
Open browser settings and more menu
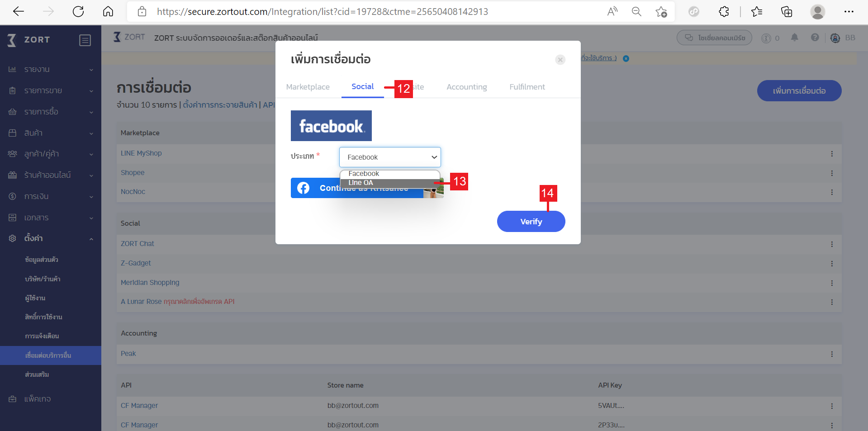(849, 12)
